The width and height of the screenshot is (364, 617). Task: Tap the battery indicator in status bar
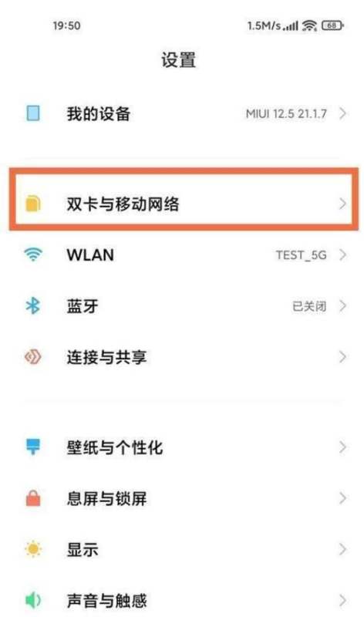point(332,25)
